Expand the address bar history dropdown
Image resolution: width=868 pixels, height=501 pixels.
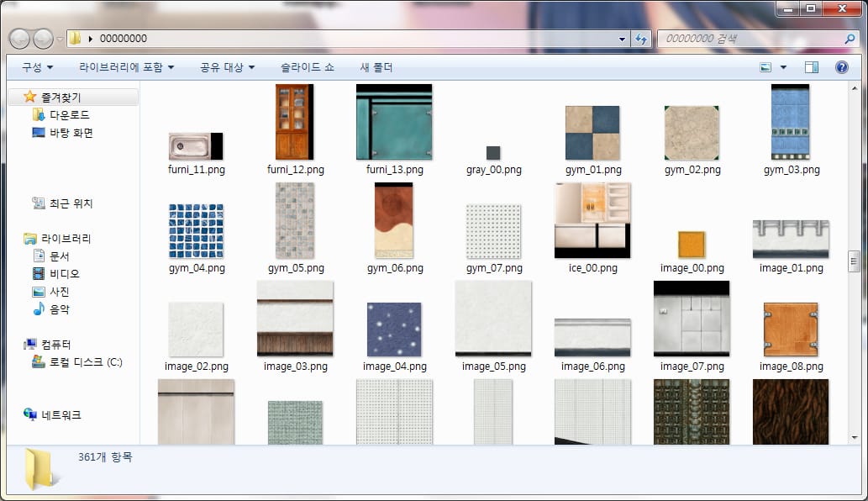click(622, 39)
